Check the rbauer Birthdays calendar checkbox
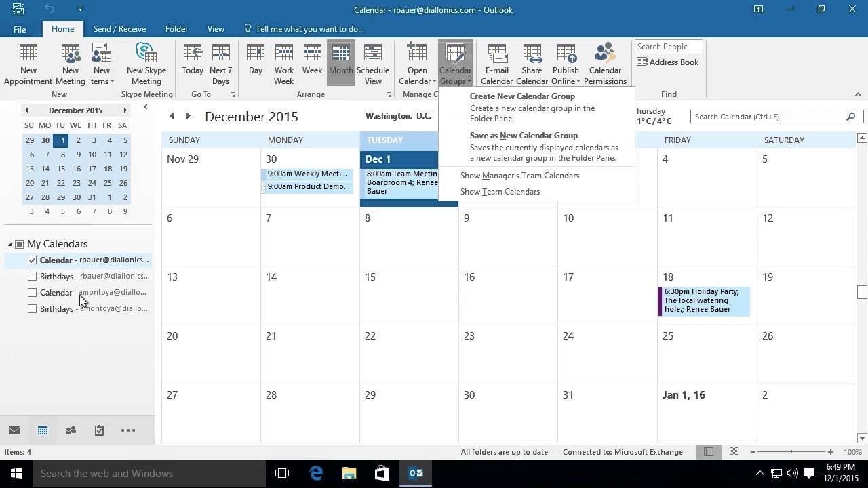The width and height of the screenshot is (868, 488). point(32,276)
